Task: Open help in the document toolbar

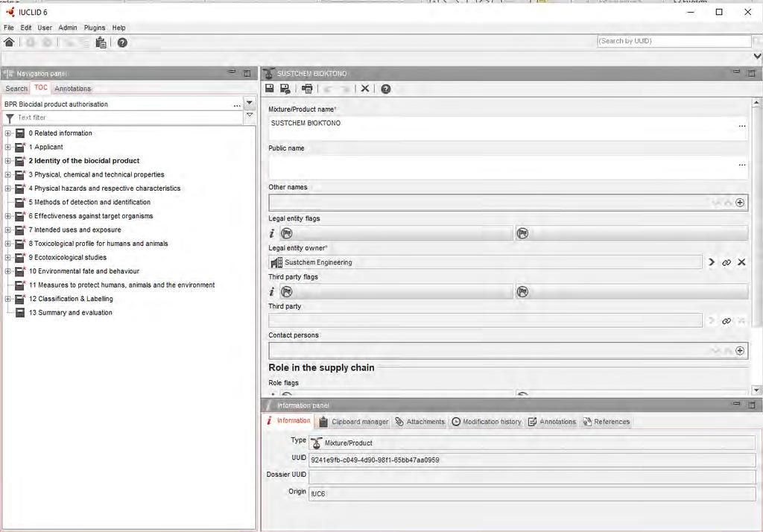Action: 386,89
